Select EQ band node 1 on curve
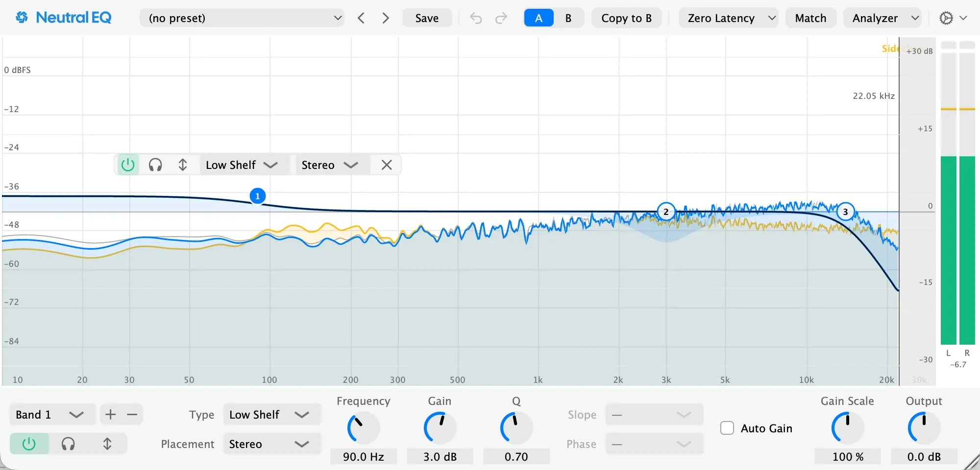Screen dimensions: 980x470 pos(257,196)
